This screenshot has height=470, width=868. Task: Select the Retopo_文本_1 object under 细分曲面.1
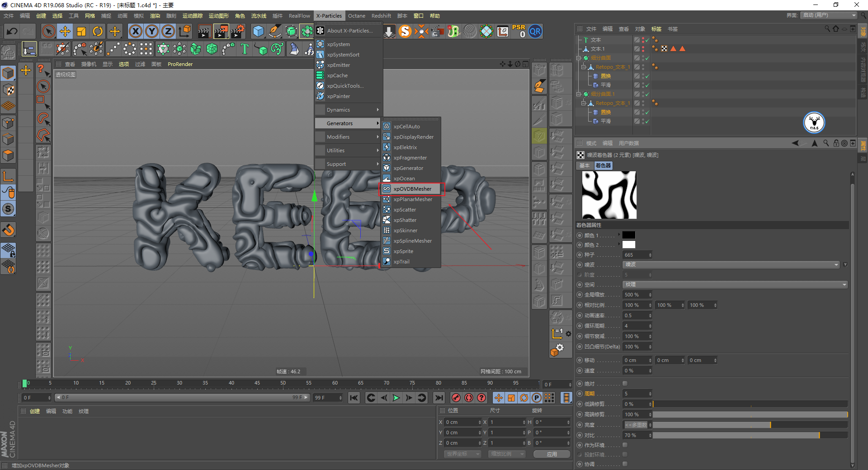click(612, 103)
